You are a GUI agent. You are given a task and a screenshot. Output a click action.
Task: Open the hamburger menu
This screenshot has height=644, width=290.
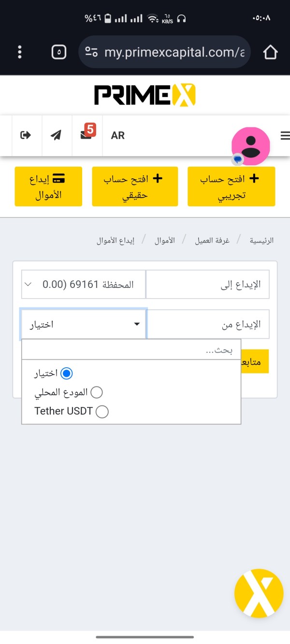click(x=285, y=136)
